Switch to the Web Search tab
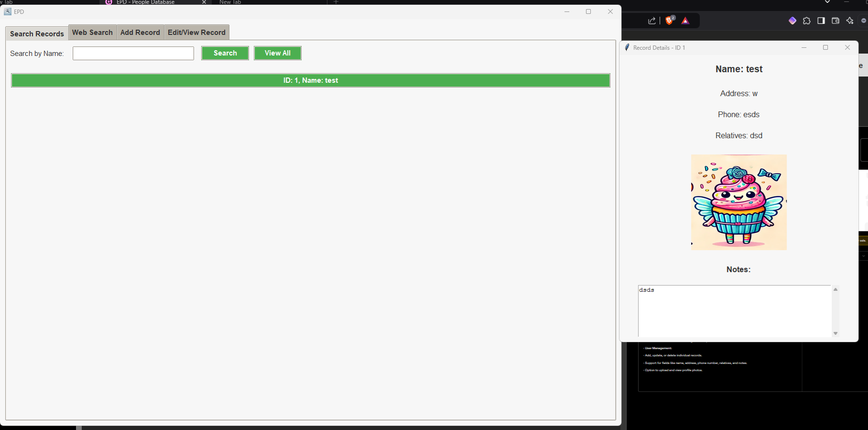The width and height of the screenshot is (868, 430). (92, 33)
